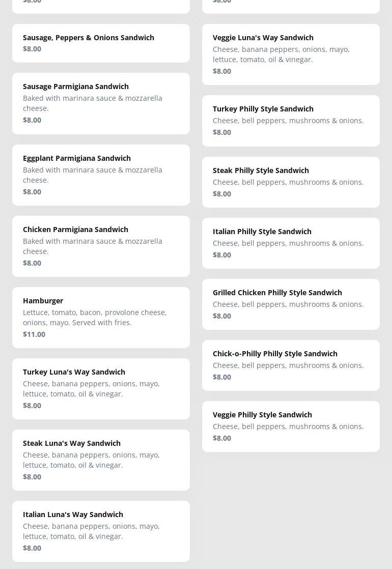Choose Eggplant Parmigiana Sandwich menu item
Image resolution: width=392 pixels, height=569 pixels.
point(101,175)
